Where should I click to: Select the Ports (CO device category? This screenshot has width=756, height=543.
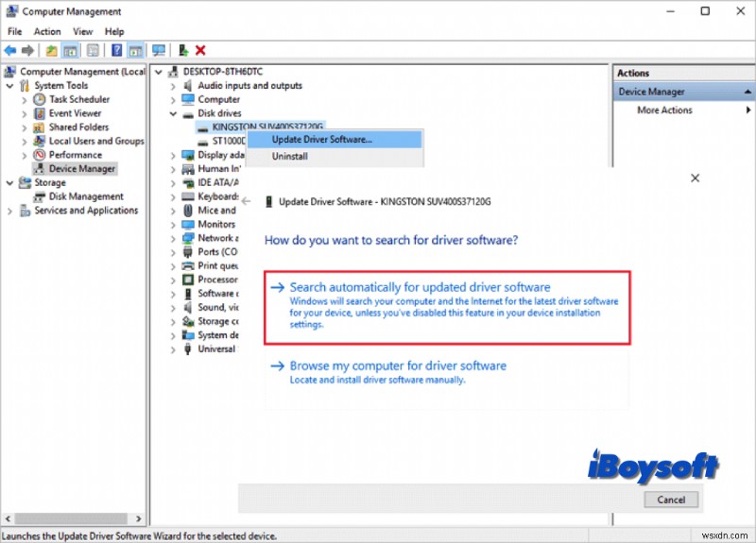pyautogui.click(x=217, y=252)
